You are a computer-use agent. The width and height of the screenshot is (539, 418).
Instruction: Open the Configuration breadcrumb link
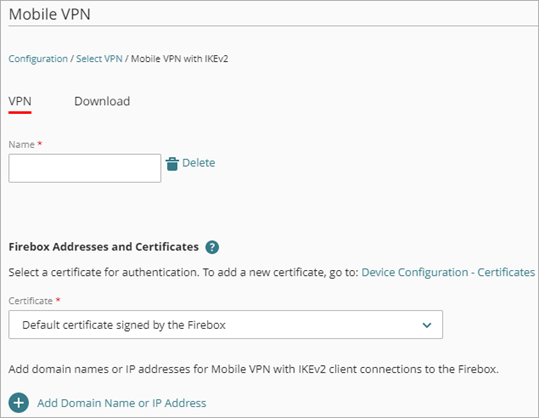point(38,59)
